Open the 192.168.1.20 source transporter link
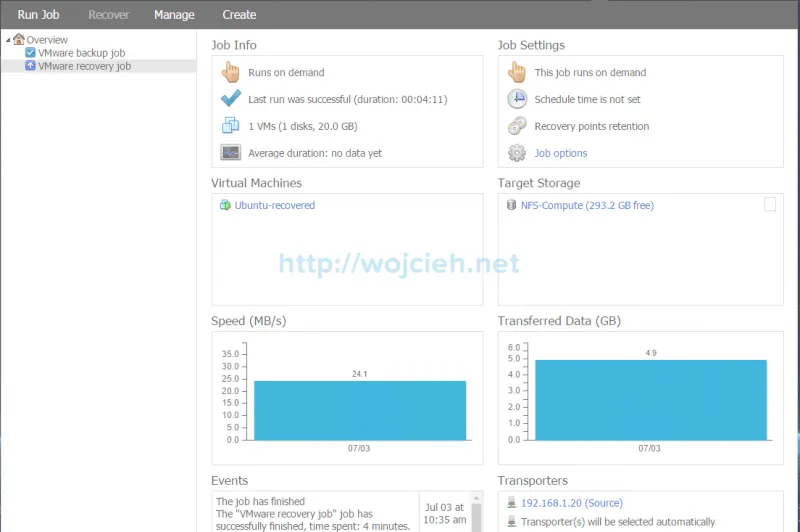800x532 pixels. click(571, 503)
